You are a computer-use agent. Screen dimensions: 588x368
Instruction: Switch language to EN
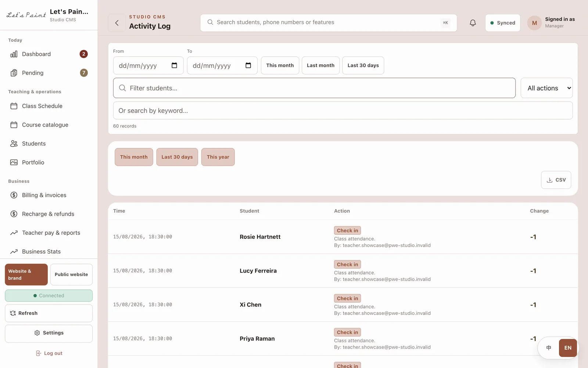click(x=568, y=348)
